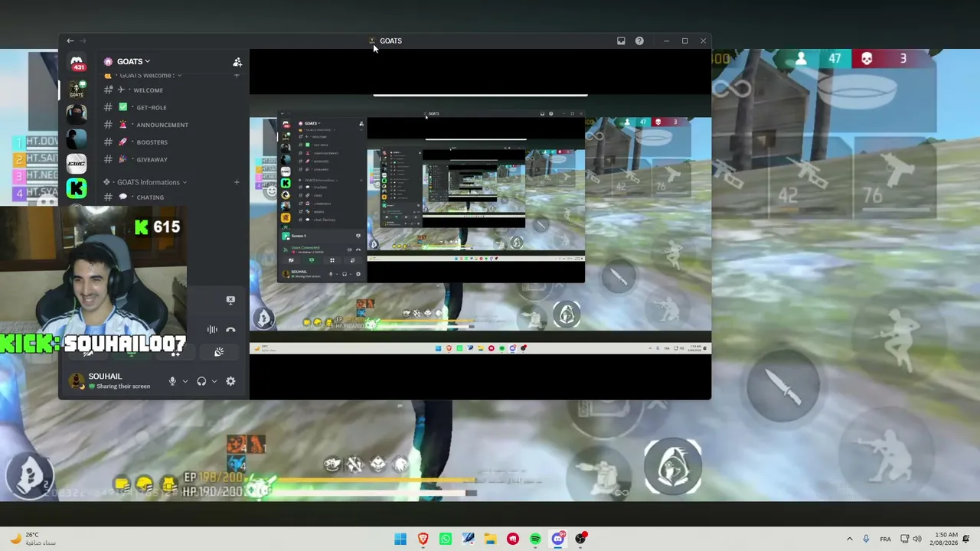Open microphone input options arrow

(185, 381)
